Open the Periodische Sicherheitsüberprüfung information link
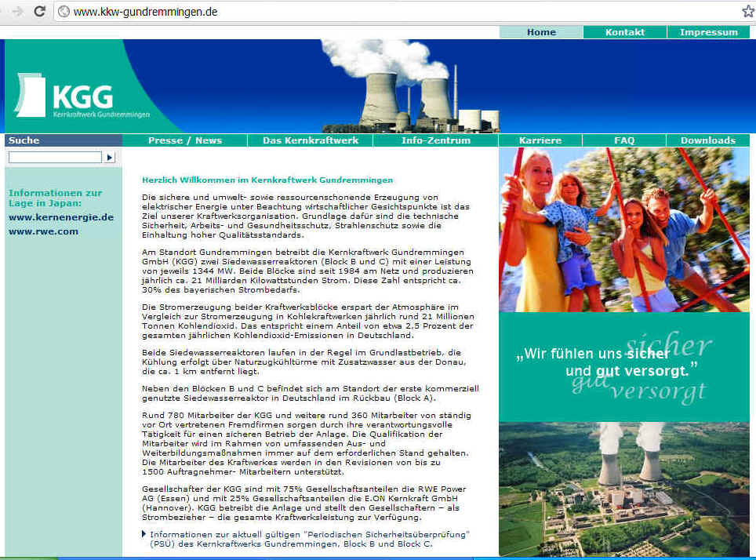Image resolution: width=756 pixels, height=560 pixels. 310,540
